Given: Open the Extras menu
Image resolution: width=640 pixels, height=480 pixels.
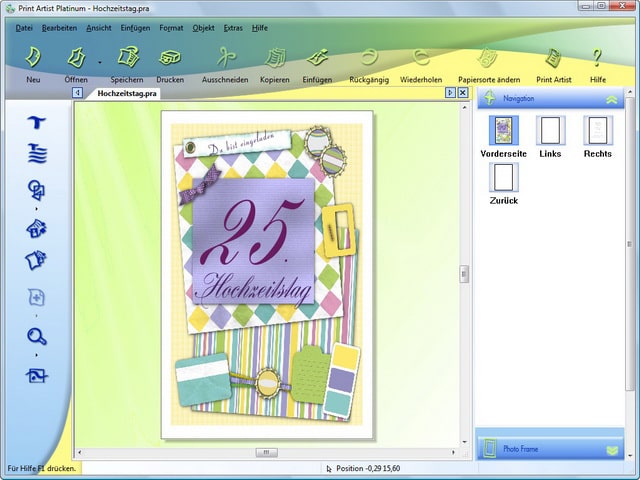Looking at the screenshot, I should [x=232, y=28].
